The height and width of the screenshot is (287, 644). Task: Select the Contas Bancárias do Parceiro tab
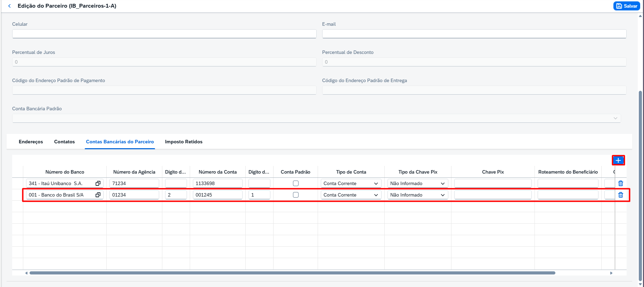pos(120,142)
